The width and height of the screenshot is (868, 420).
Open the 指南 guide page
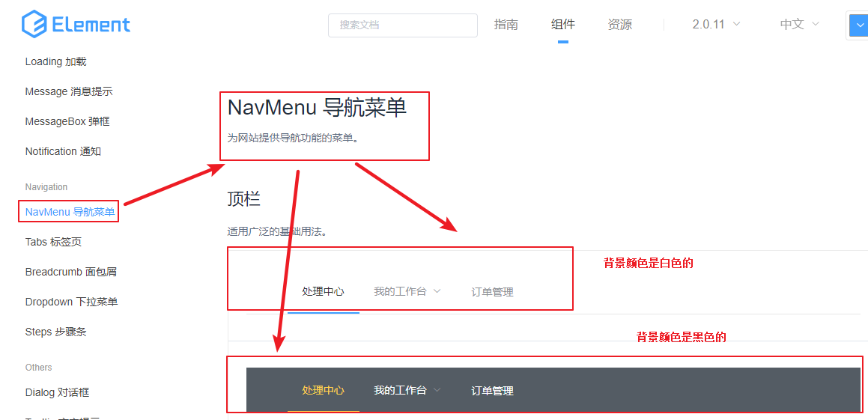coord(506,25)
